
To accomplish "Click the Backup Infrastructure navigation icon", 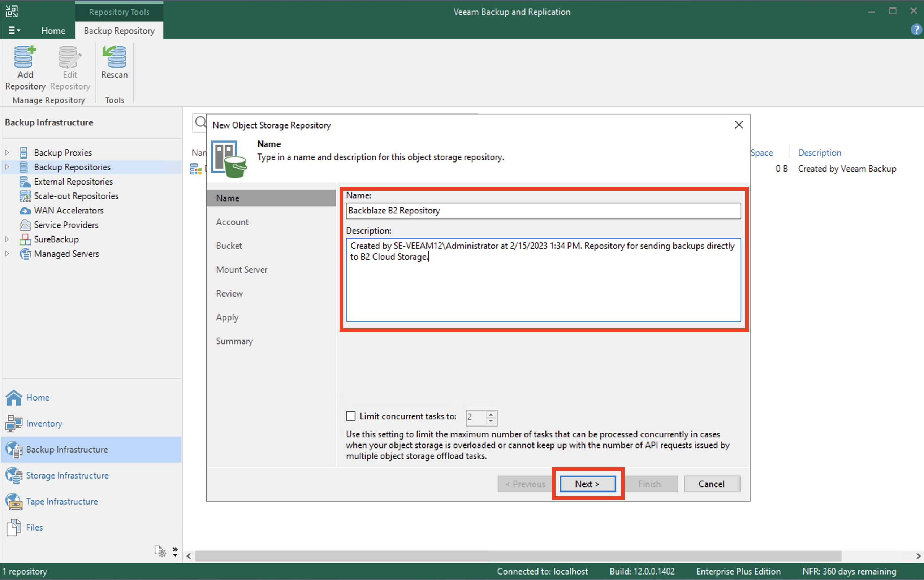I will click(14, 450).
